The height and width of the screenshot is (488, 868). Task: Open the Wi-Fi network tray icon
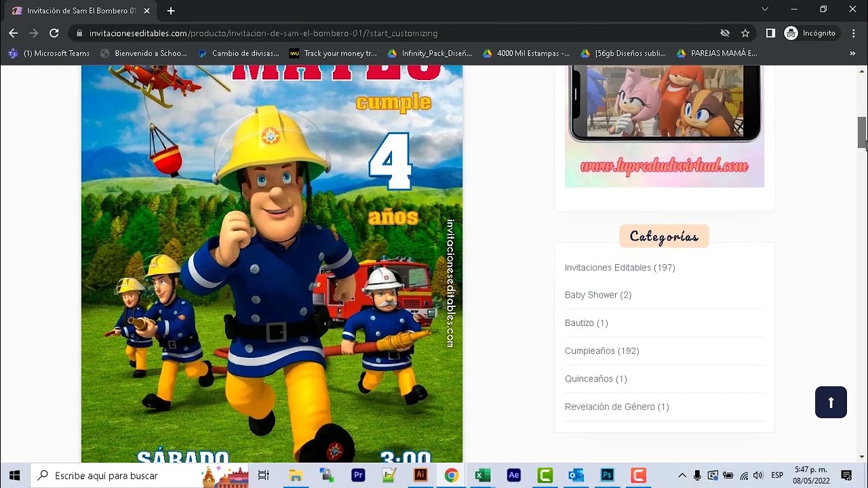[x=743, y=475]
